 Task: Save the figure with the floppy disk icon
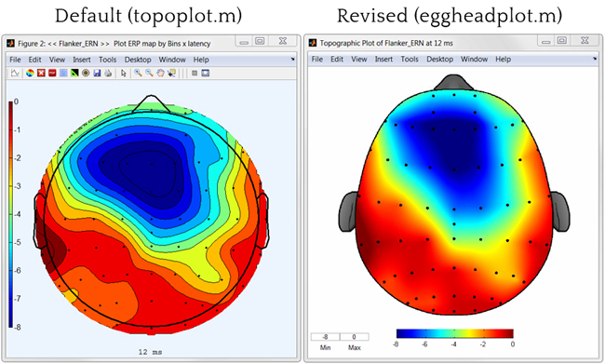tap(97, 73)
